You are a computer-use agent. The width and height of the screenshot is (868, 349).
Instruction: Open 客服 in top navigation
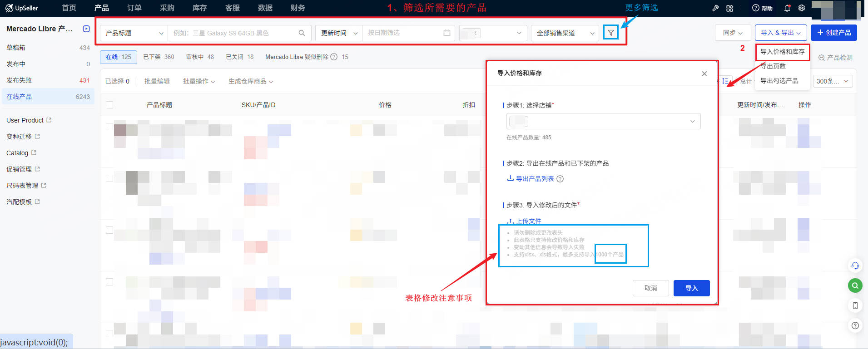point(233,8)
